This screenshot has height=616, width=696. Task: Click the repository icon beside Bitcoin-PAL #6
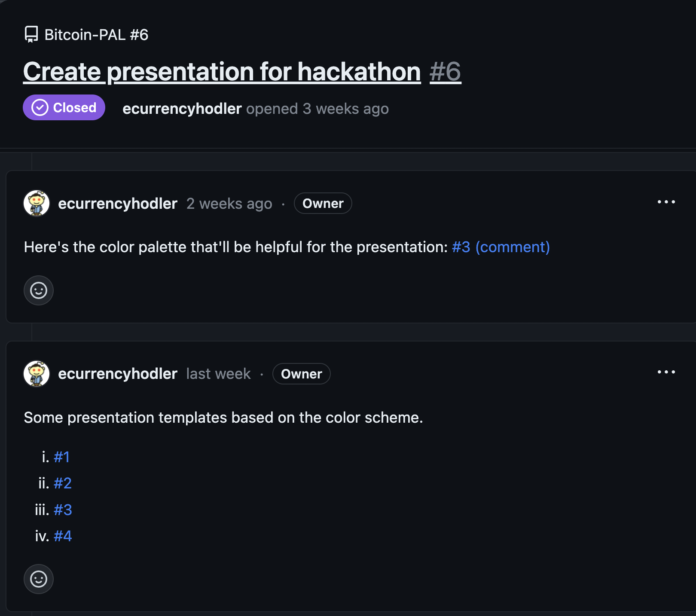tap(31, 34)
